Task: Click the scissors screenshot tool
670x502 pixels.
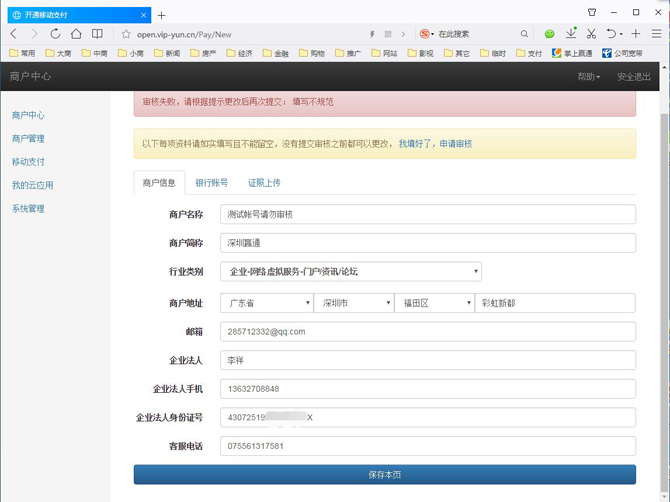Action: click(x=592, y=34)
